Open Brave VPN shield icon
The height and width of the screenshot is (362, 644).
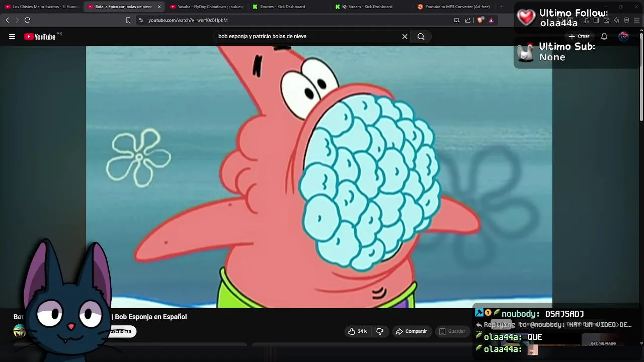(626, 20)
